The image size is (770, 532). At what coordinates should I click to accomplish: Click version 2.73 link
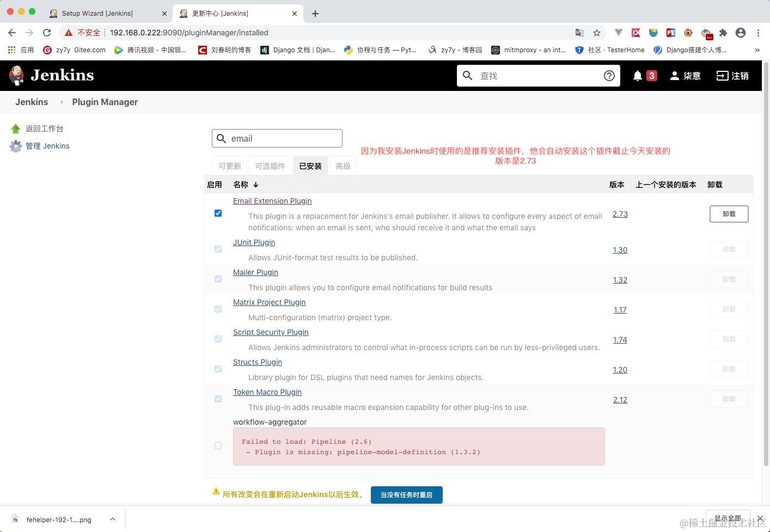(x=620, y=214)
